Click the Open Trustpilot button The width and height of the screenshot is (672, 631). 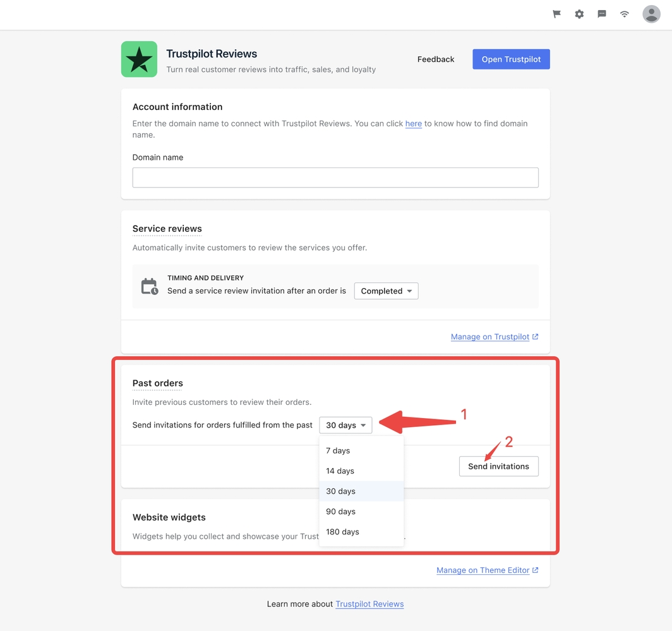(x=511, y=59)
